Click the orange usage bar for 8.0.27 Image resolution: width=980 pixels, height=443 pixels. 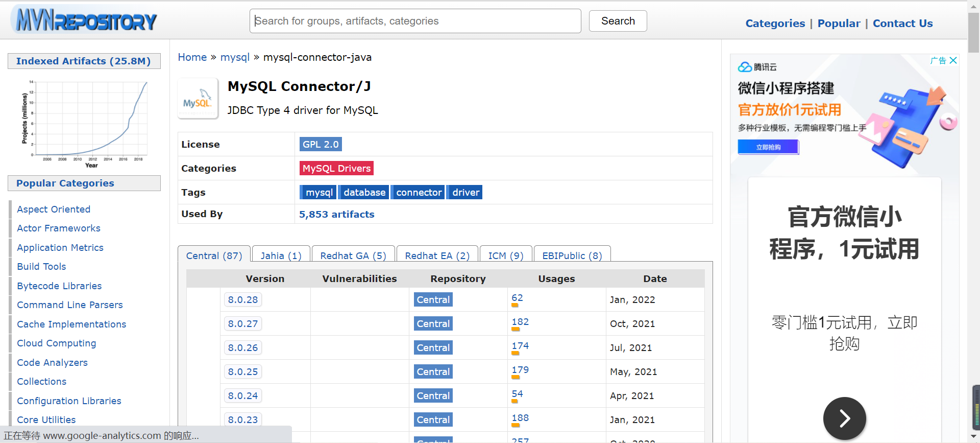click(516, 330)
